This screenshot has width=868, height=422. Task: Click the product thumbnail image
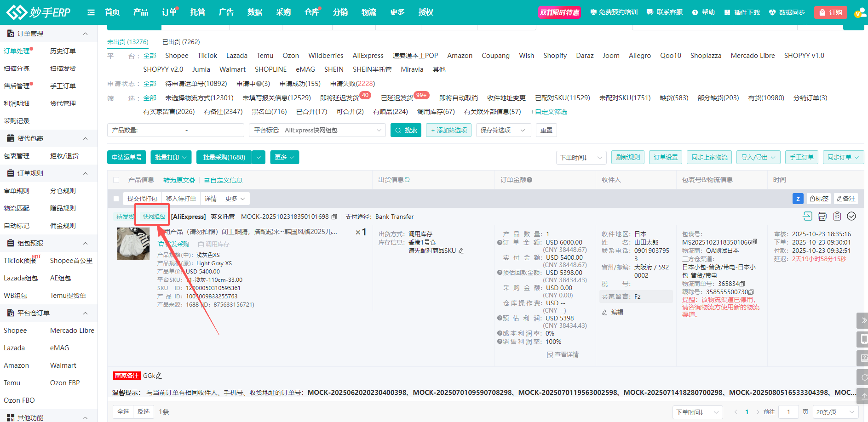click(133, 244)
